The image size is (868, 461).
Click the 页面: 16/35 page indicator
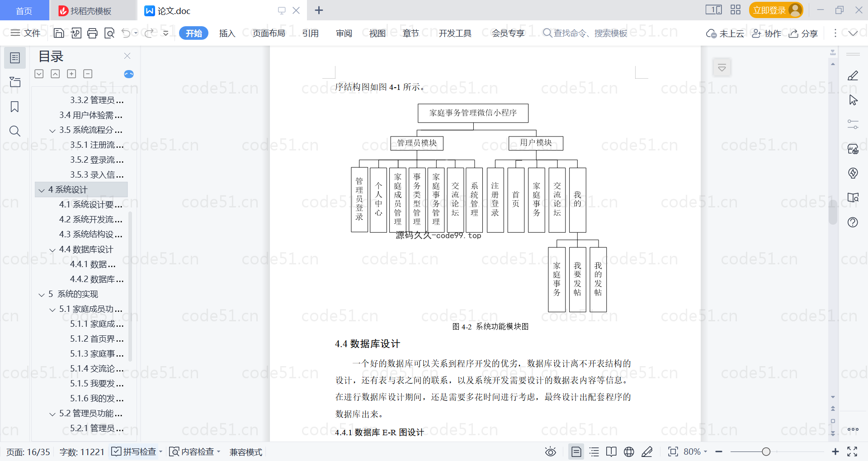point(28,452)
